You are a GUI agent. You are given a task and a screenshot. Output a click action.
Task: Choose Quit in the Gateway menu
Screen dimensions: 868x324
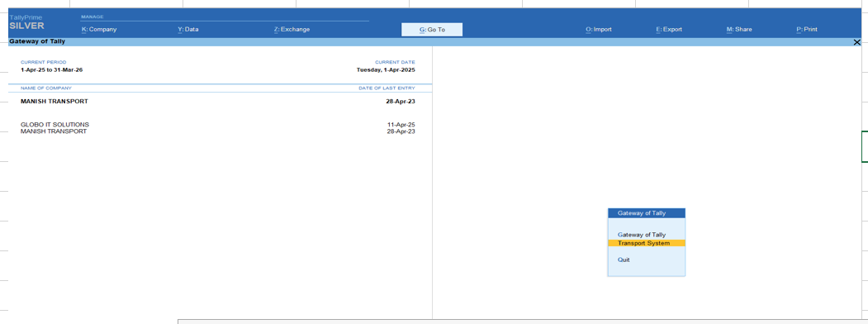coord(624,260)
